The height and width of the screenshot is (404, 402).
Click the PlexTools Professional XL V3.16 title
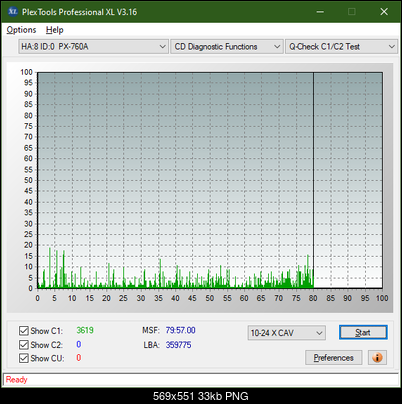pos(79,12)
